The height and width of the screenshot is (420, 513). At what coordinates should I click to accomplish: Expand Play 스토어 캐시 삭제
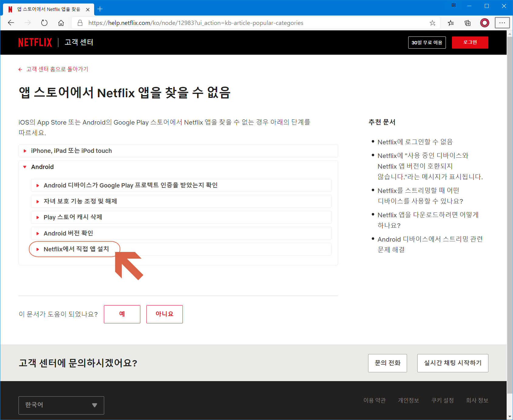(x=181, y=217)
